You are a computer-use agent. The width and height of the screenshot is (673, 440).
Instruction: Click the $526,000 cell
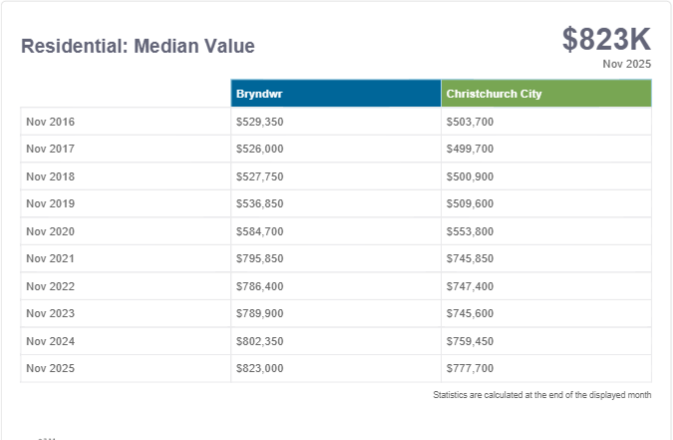[x=259, y=149]
